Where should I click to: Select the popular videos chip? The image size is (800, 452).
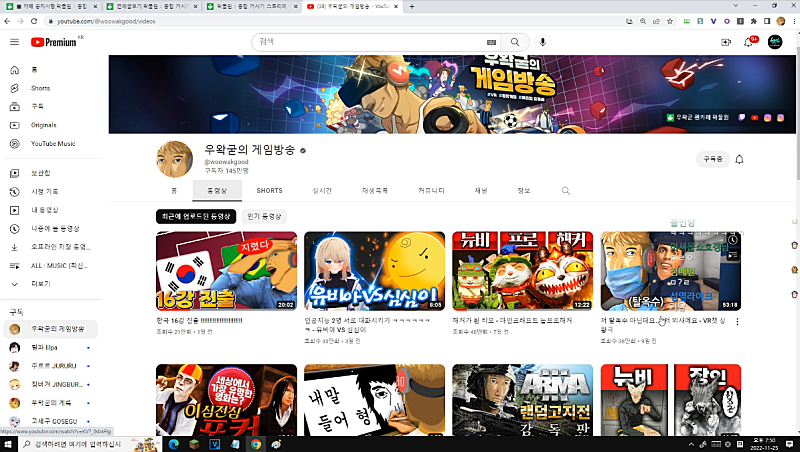coord(264,216)
